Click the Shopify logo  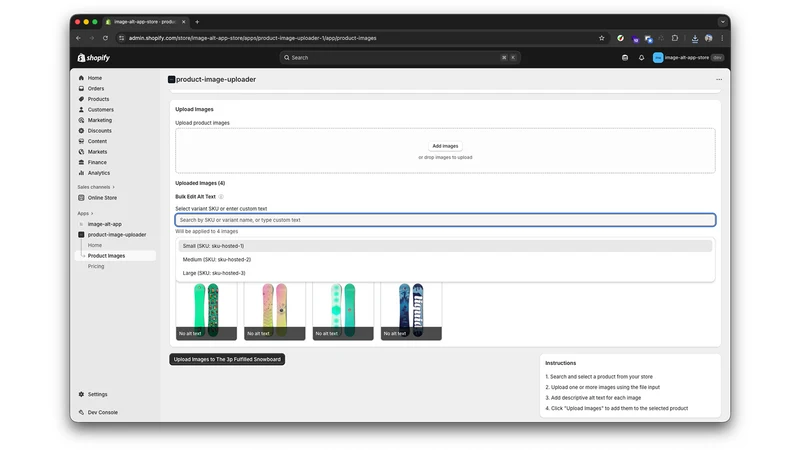coord(94,58)
